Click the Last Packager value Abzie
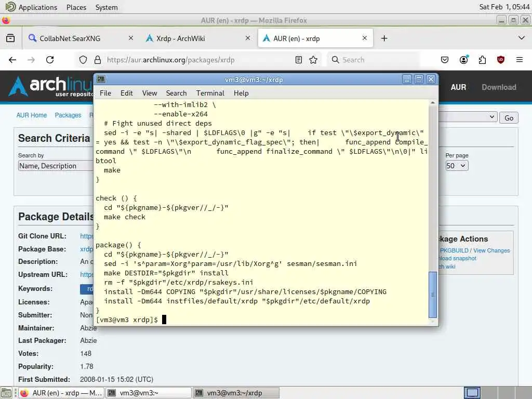 tap(88, 340)
